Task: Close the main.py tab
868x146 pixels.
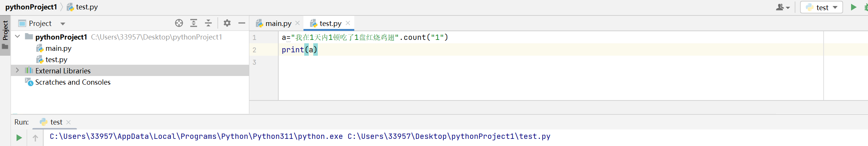Action: pyautogui.click(x=297, y=23)
